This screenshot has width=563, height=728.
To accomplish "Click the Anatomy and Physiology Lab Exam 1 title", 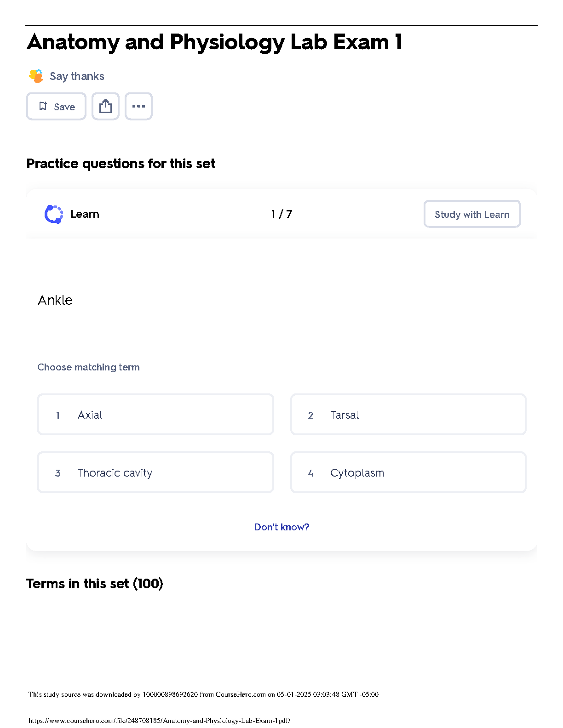I will click(214, 42).
